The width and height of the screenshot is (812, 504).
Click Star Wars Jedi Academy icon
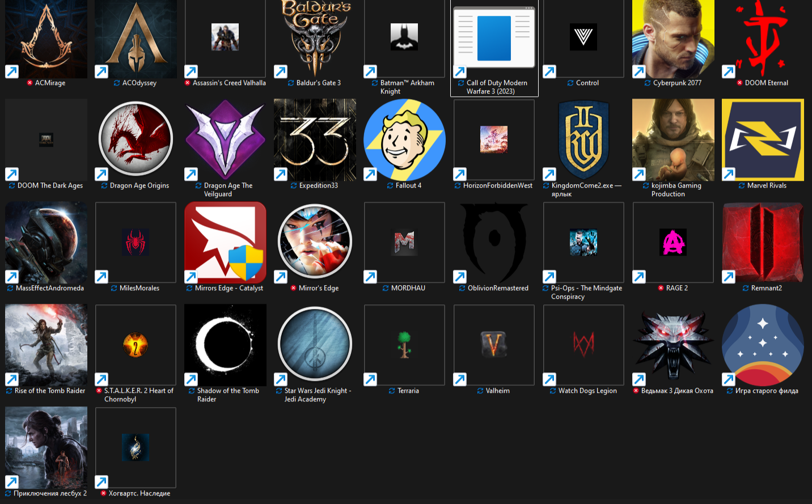[x=315, y=345]
